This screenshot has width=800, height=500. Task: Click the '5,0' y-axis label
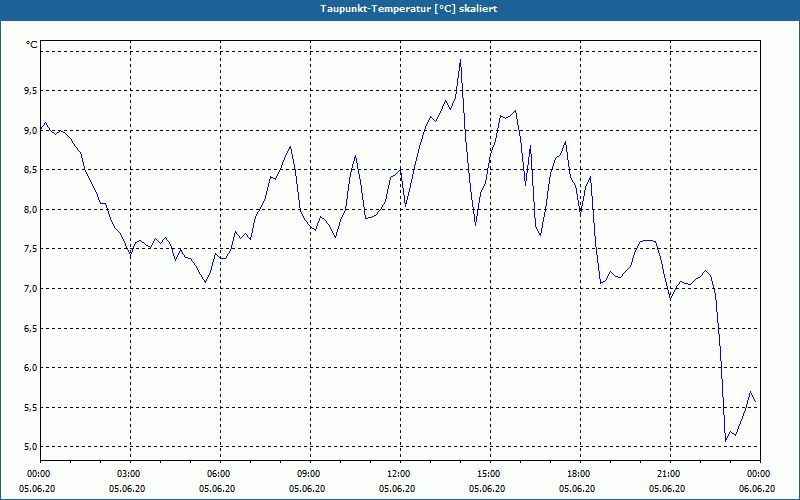coord(31,447)
